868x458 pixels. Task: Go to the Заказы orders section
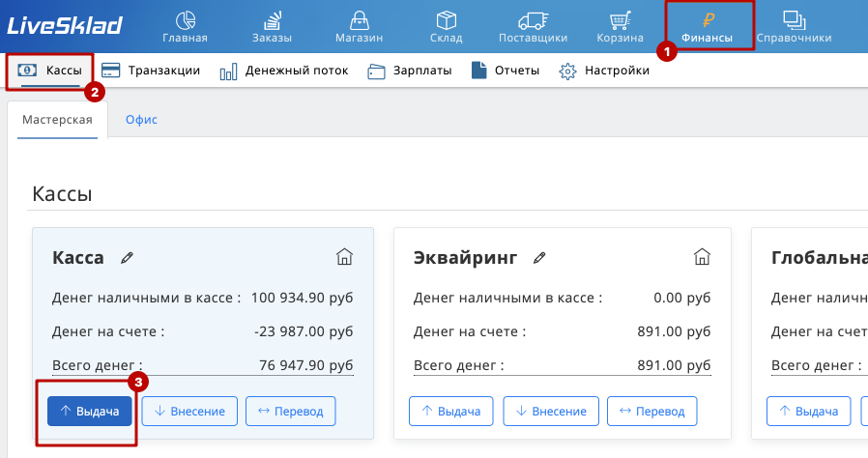coord(272,27)
